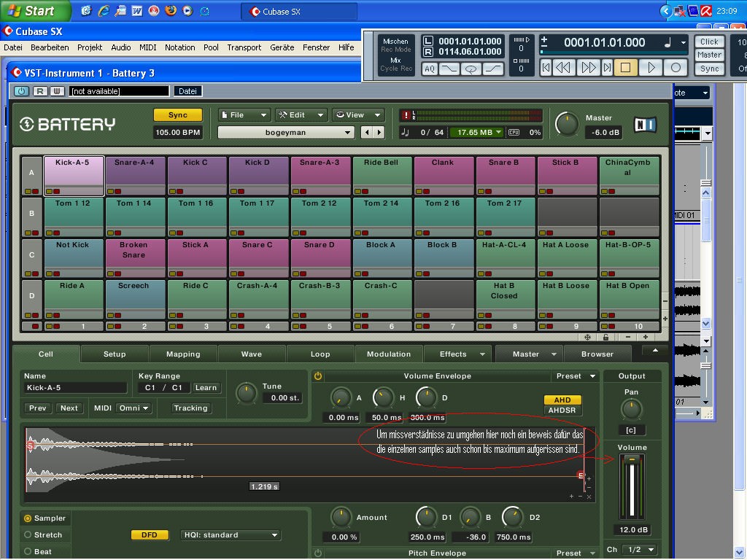Switch to the Wave tab
The height and width of the screenshot is (560, 747).
click(252, 354)
